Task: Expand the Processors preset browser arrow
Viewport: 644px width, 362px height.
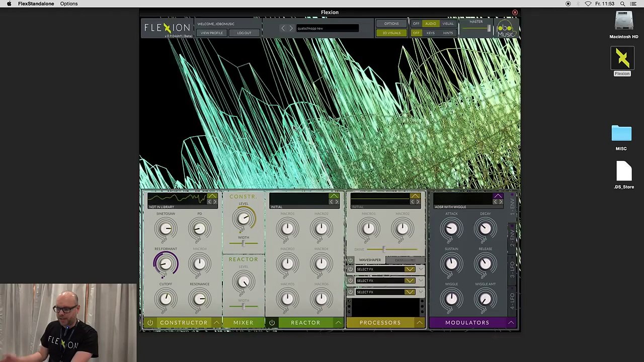Action: click(x=415, y=196)
